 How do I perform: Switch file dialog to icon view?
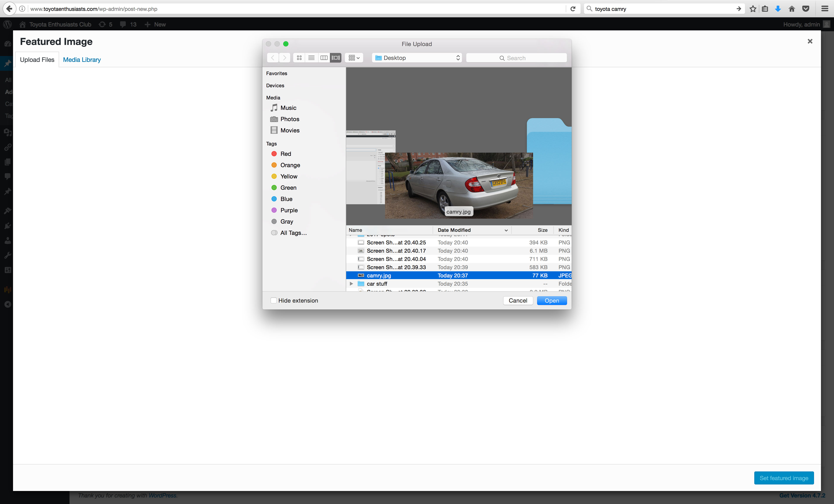point(299,58)
